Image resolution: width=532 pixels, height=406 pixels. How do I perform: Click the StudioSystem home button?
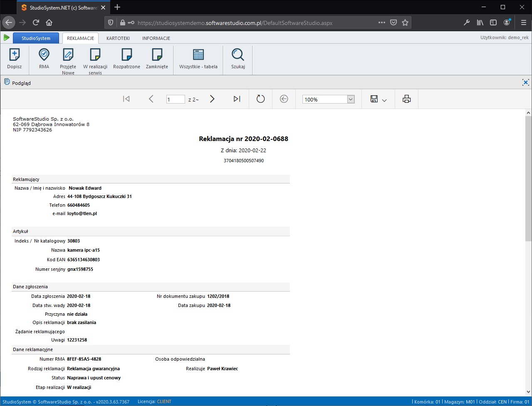coord(36,38)
